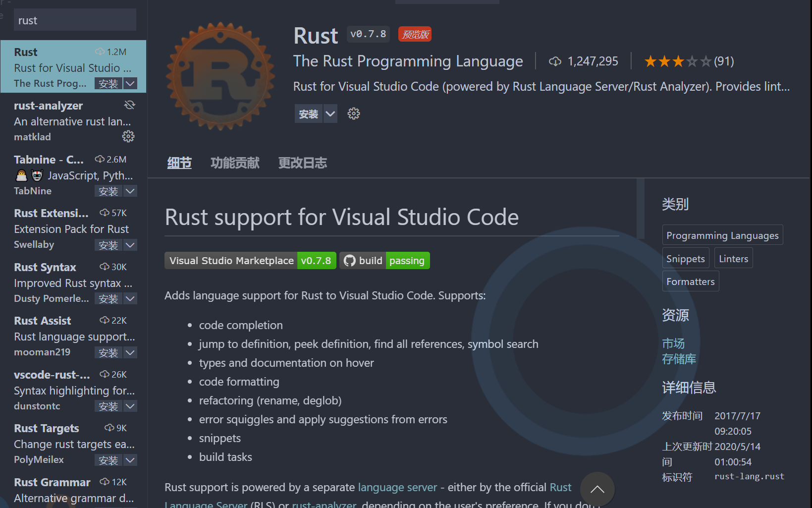The height and width of the screenshot is (508, 812).
Task: Open install dropdown for Rust Targets
Action: [x=130, y=460]
